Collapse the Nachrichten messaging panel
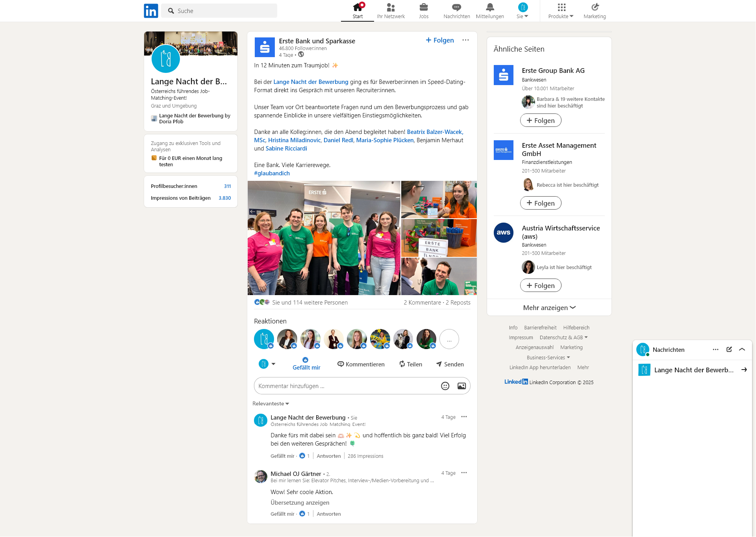 pos(742,349)
